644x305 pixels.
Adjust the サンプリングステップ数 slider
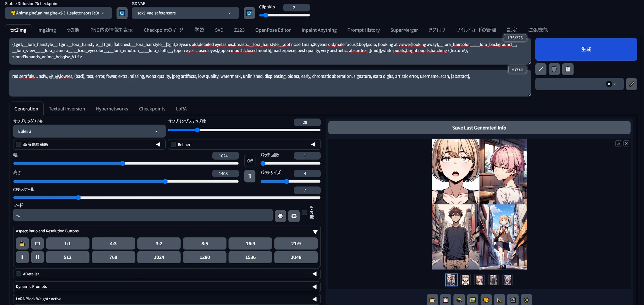[x=244, y=130]
